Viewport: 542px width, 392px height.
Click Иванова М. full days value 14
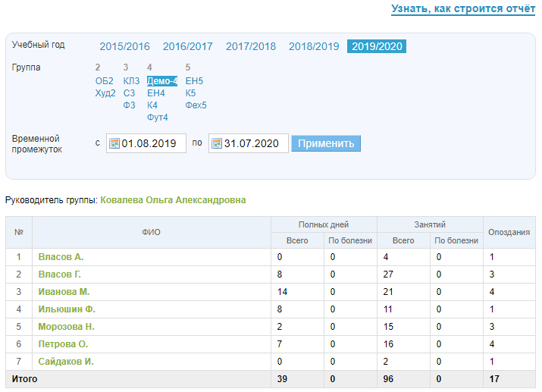282,292
